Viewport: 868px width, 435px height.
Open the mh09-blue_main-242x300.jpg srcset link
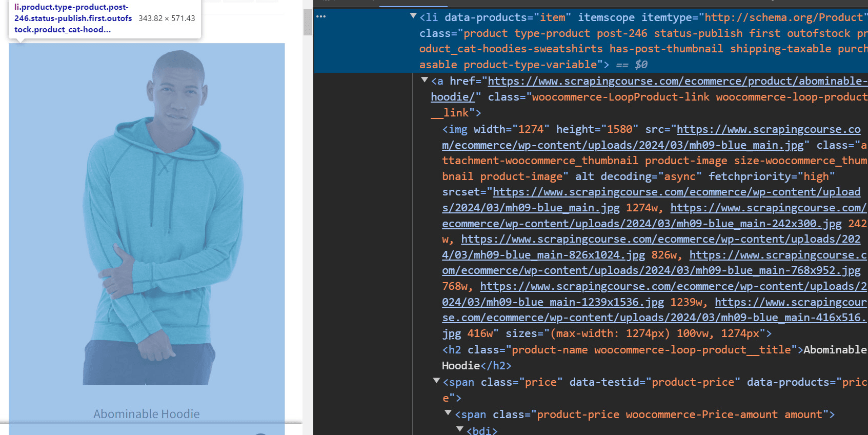(654, 215)
